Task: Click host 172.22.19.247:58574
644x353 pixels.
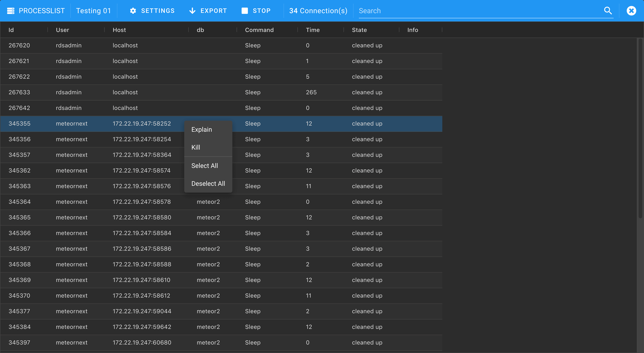Action: [142, 171]
